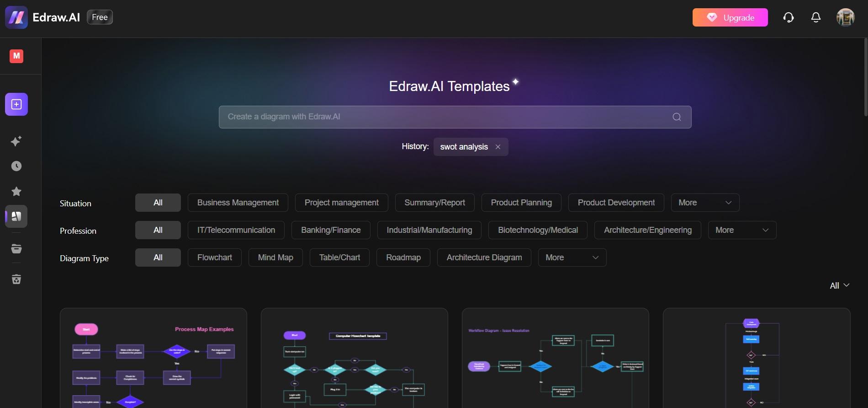Click the Profession row label
This screenshot has height=408, width=868.
78,231
